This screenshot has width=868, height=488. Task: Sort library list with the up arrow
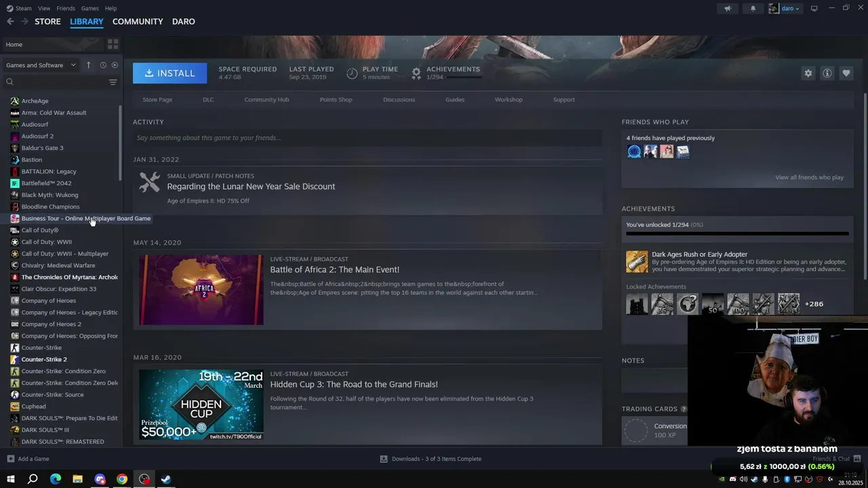click(88, 65)
